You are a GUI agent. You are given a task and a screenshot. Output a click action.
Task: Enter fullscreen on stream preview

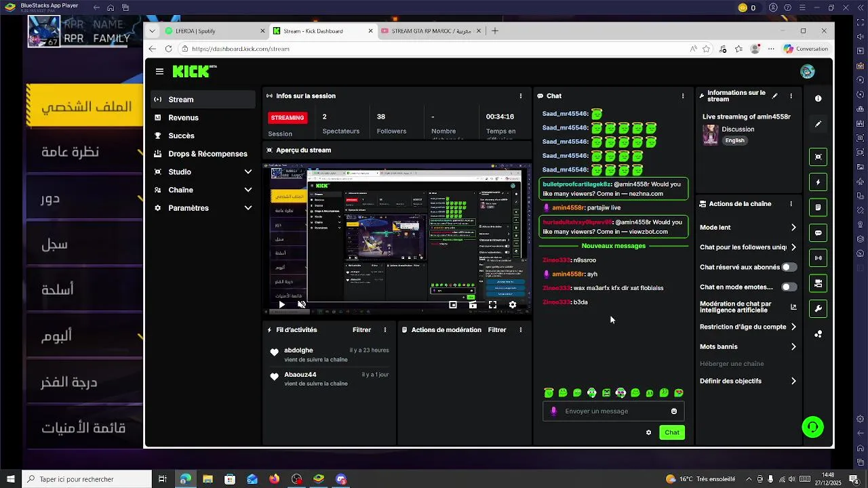pos(492,305)
